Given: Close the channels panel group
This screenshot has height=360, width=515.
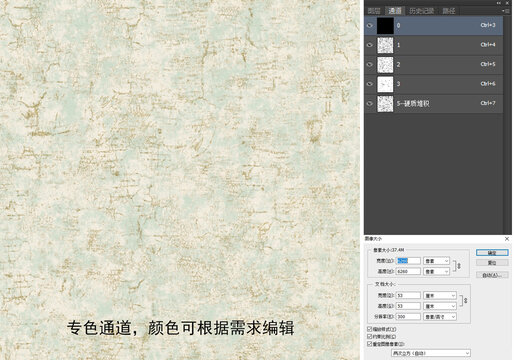Looking at the screenshot, I should (508, 3).
